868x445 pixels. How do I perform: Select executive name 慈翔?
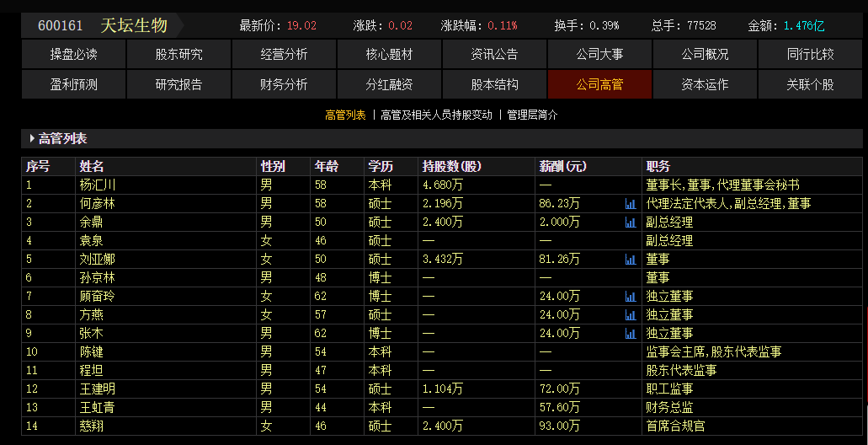click(91, 426)
